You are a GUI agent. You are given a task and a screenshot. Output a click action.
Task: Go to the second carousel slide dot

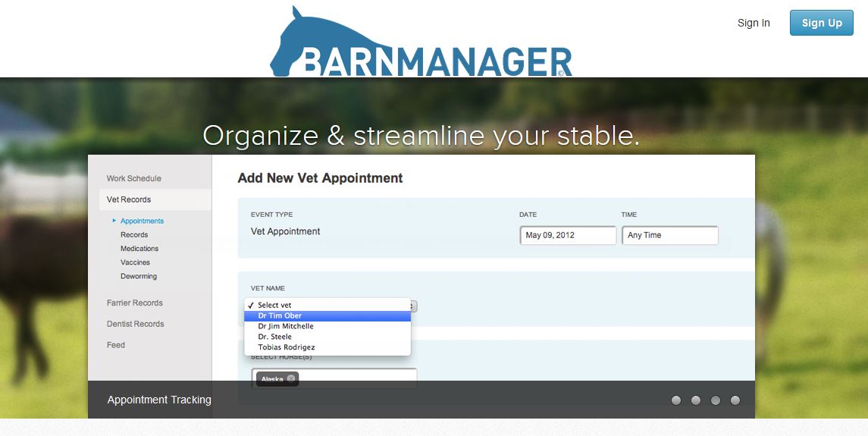[x=696, y=400]
